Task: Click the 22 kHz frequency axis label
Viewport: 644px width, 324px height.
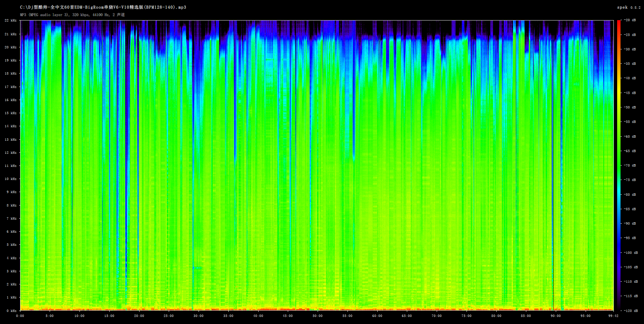Action: point(10,20)
